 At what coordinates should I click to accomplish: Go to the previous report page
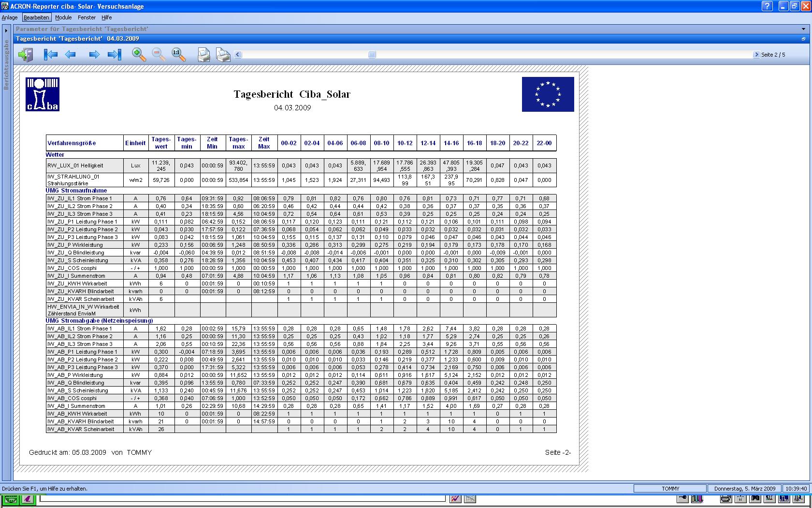71,55
